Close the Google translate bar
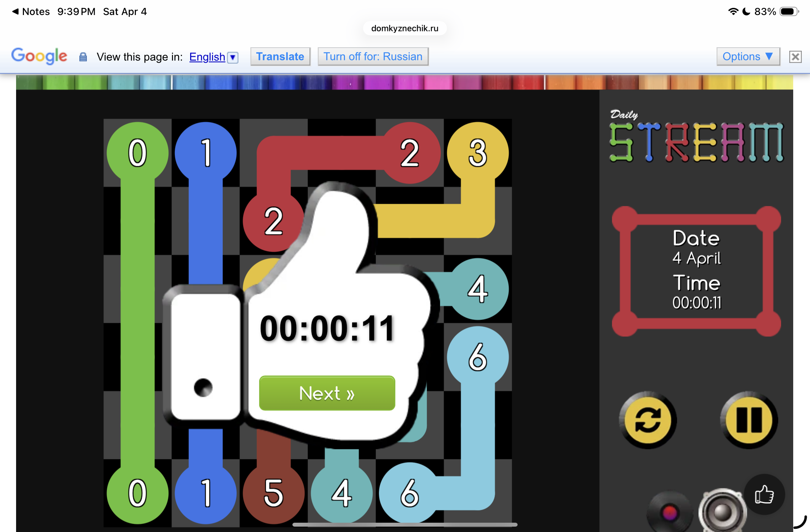 click(x=795, y=57)
